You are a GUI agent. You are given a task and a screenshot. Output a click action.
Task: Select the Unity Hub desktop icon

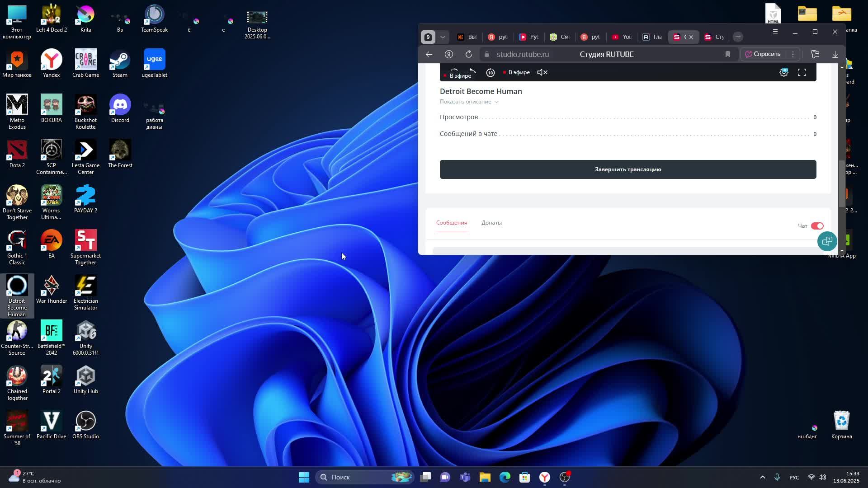click(85, 380)
